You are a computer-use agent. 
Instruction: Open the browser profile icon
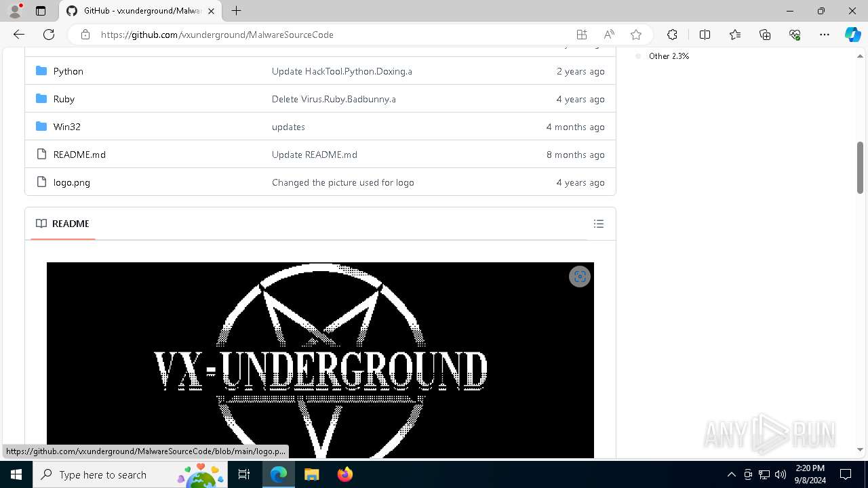pyautogui.click(x=15, y=11)
